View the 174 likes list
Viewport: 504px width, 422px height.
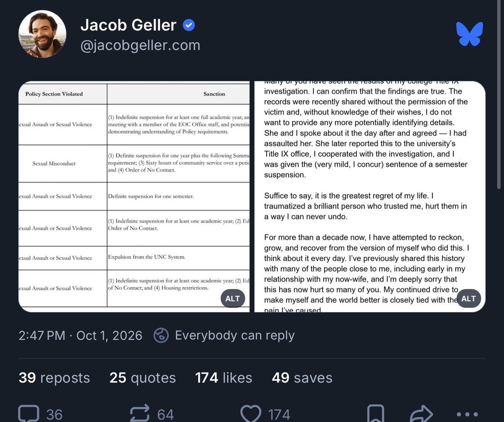pyautogui.click(x=224, y=378)
